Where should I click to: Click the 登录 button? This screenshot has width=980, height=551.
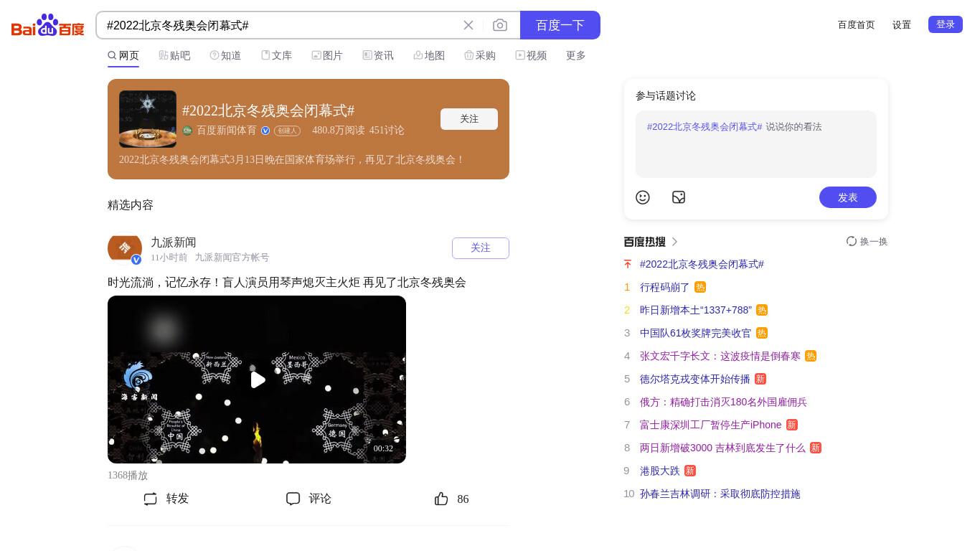coord(946,24)
